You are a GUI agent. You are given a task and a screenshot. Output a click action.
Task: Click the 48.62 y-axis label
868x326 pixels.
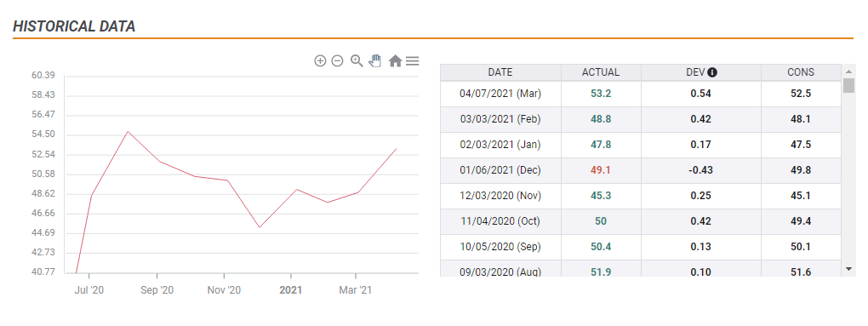(x=43, y=194)
